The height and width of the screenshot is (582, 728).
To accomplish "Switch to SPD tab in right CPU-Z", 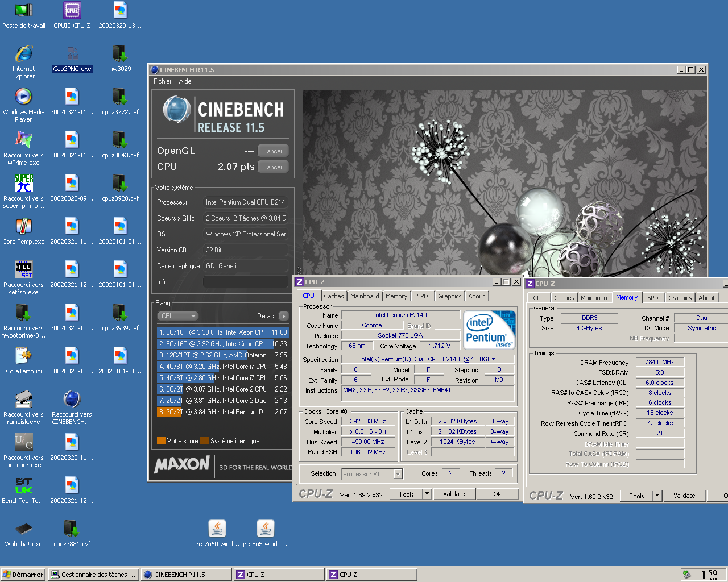I will click(x=653, y=298).
